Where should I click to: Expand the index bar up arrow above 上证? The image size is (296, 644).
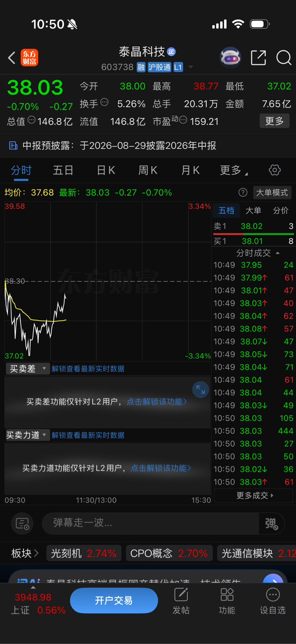click(33, 588)
